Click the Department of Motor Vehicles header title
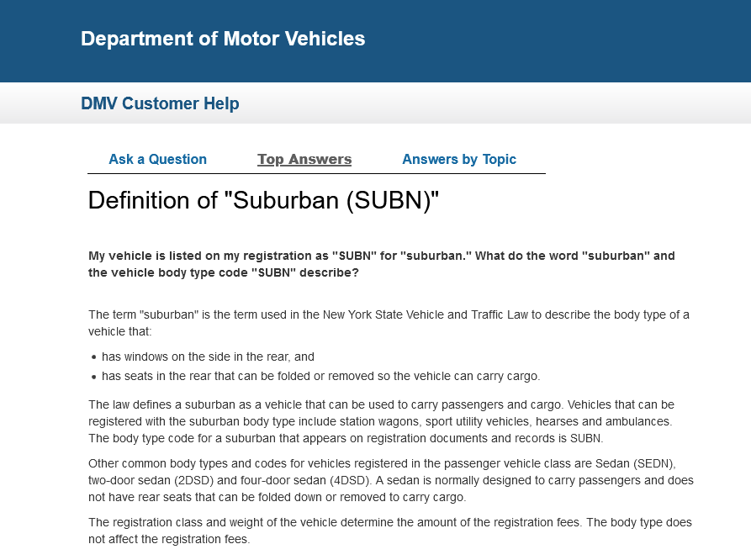Screen dimensions: 751x560 pos(223,39)
